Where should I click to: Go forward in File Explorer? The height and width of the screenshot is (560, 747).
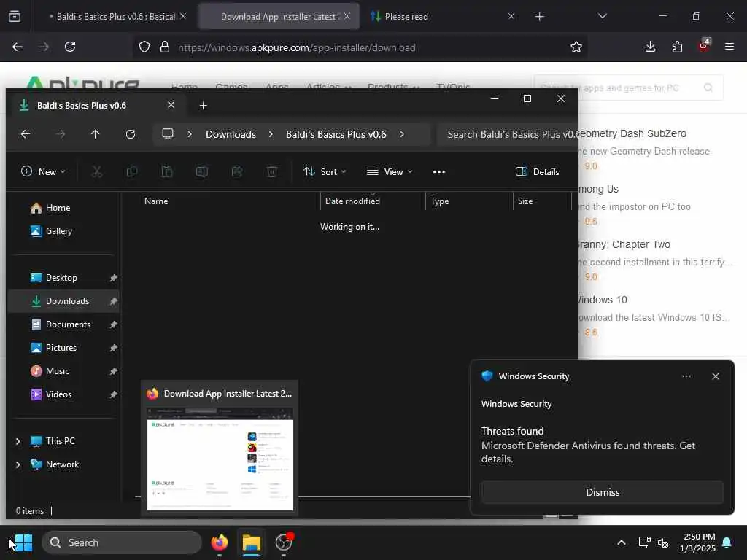pos(61,134)
